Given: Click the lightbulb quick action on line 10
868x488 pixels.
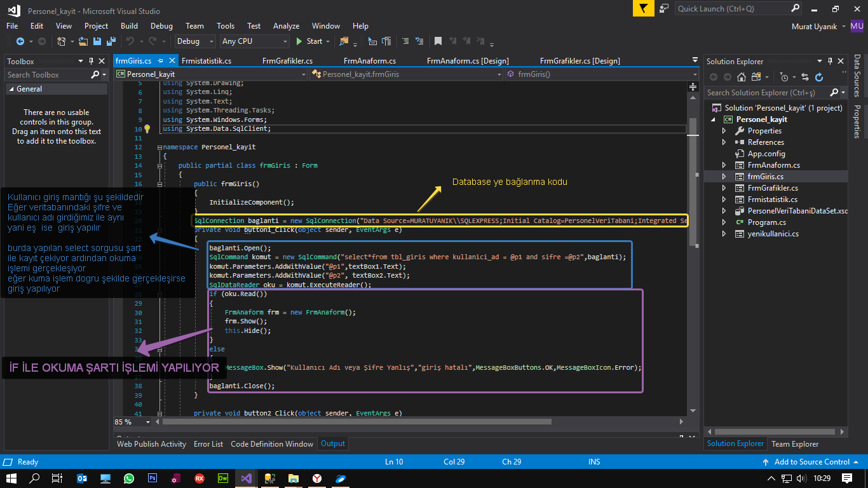Looking at the screenshot, I should [x=147, y=128].
